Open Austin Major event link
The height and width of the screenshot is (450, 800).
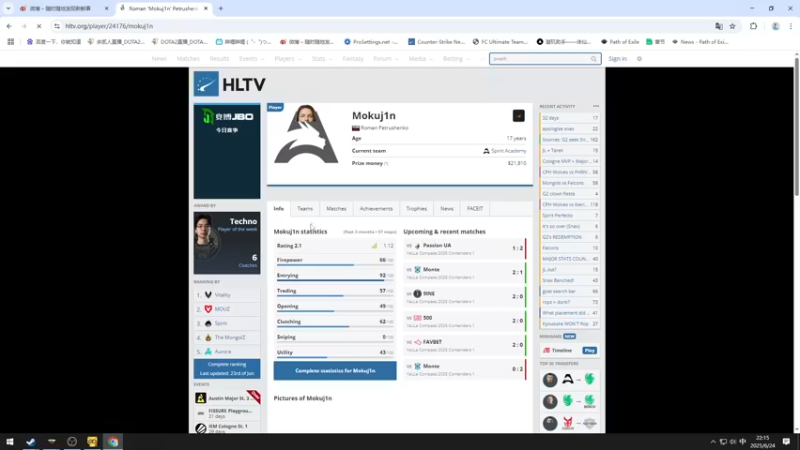[227, 398]
